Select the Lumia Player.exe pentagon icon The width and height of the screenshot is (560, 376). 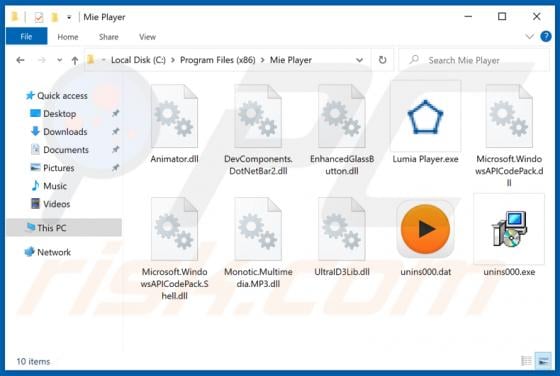coord(425,117)
